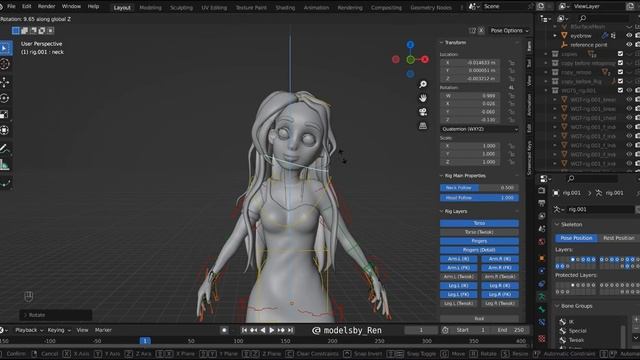Set selection mode to new selection icon
This screenshot has height=360, width=640.
pyautogui.click(x=16, y=31)
